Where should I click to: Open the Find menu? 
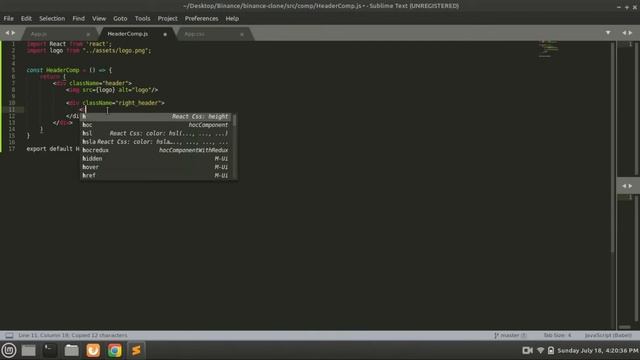click(78, 18)
